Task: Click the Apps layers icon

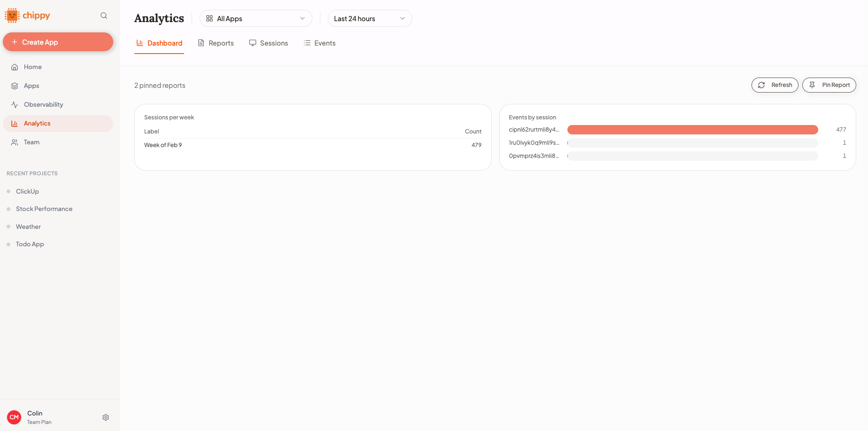Action: point(15,86)
